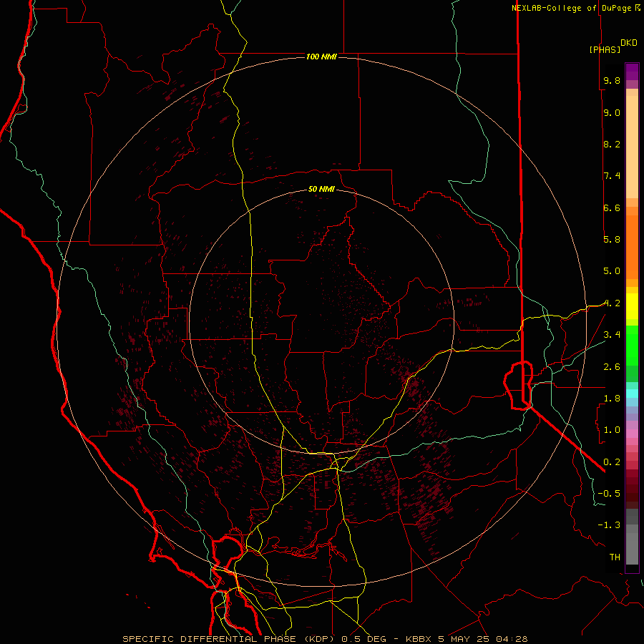
Task: Click the 7.4 value on the scale
Action: pos(612,176)
